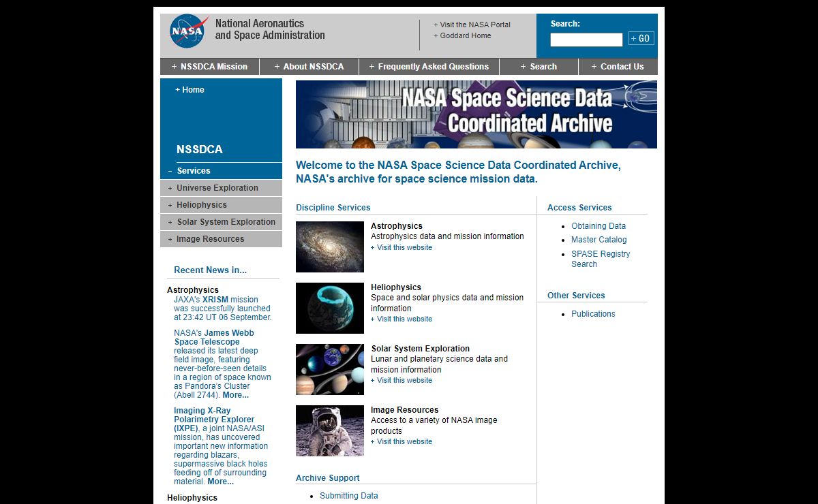This screenshot has width=818, height=504.
Task: Open the James Webb Space Telescope link
Action: click(214, 338)
